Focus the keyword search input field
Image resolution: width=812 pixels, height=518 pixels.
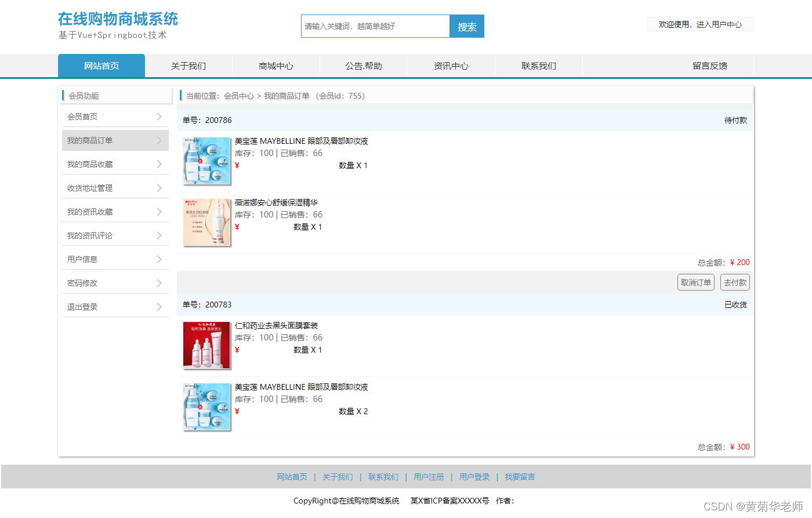coord(375,26)
